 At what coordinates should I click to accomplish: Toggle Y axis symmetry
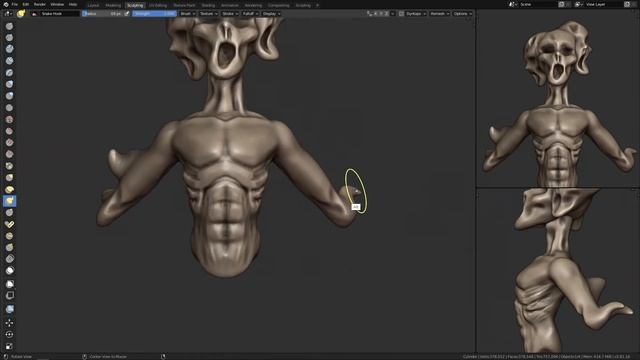tap(381, 13)
